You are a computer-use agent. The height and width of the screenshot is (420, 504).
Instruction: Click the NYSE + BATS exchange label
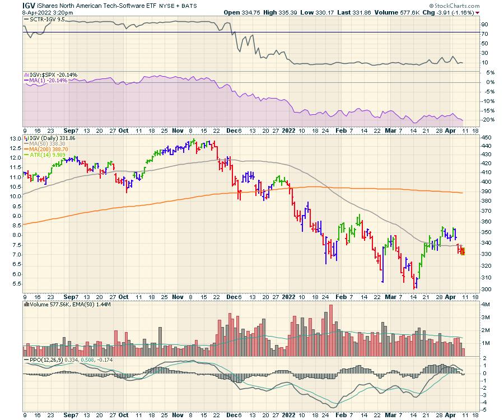pos(178,6)
